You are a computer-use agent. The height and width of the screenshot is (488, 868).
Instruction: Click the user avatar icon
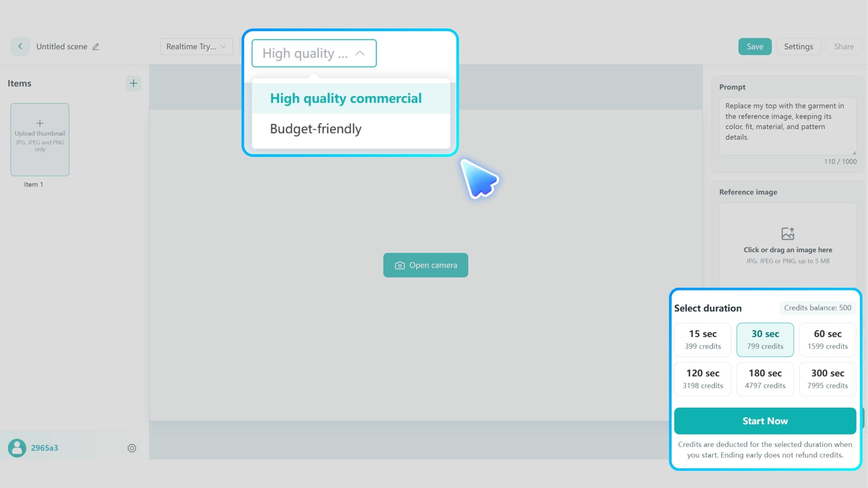point(17,448)
